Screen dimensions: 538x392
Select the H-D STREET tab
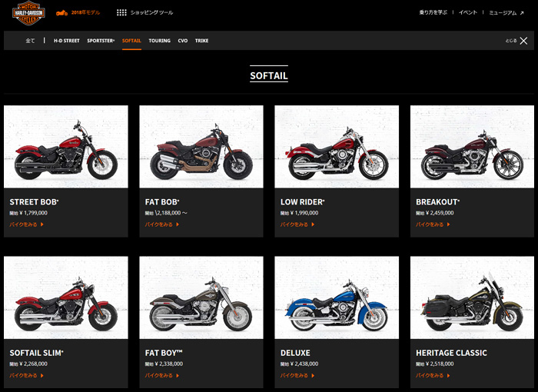67,41
